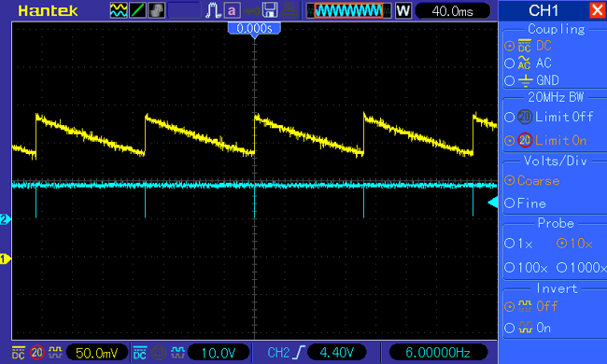Click the Invert On waveform icon

point(525,328)
